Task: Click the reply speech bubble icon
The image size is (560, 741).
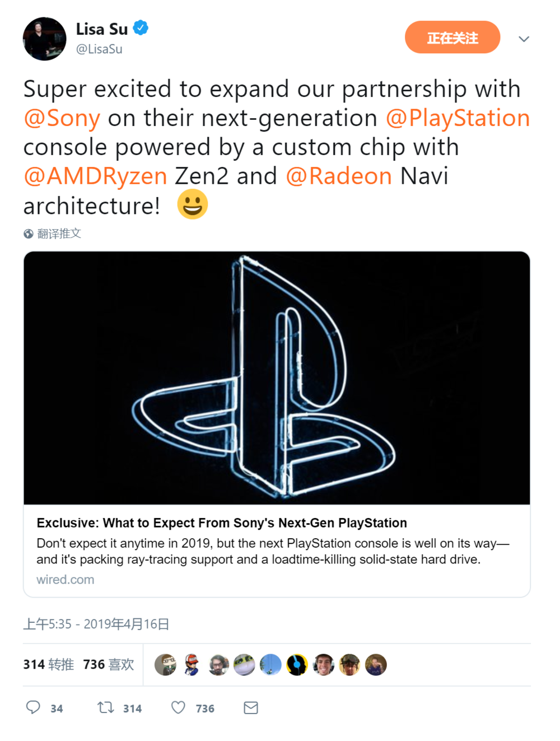Action: tap(33, 707)
